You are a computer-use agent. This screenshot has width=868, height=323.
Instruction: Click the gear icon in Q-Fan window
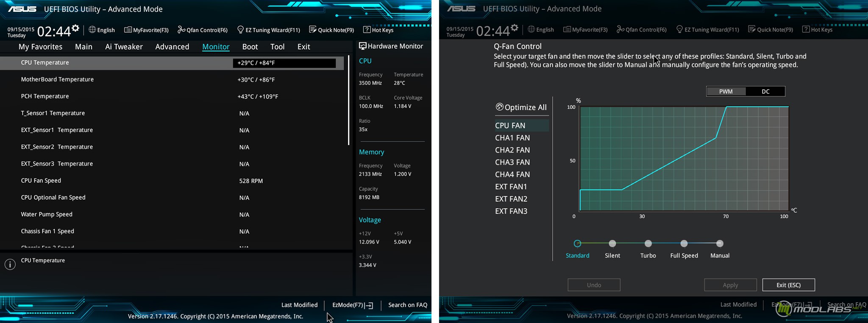515,28
